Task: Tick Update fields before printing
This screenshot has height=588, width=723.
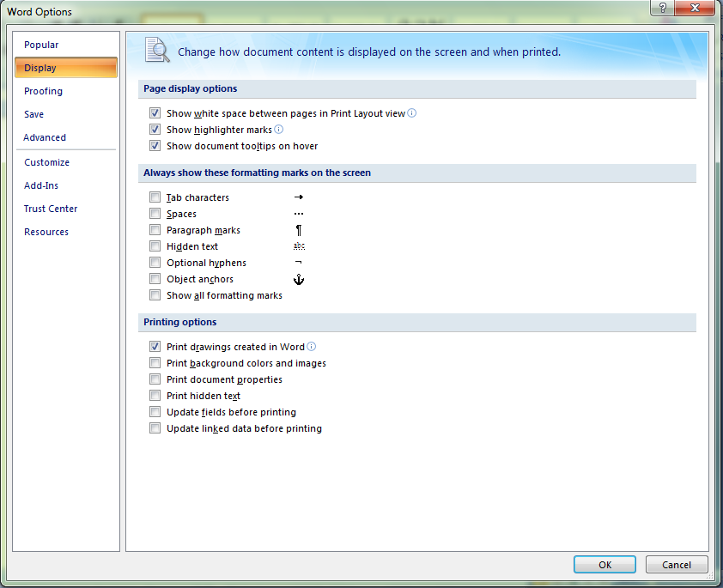Action: (x=155, y=412)
